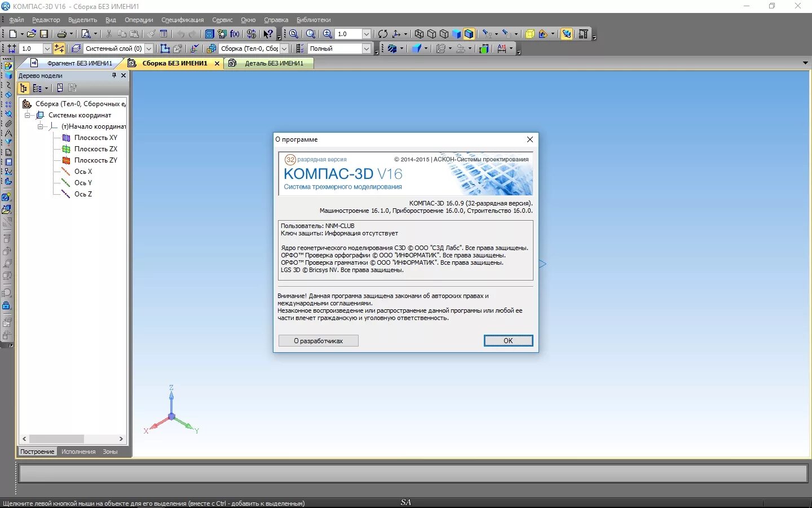The image size is (812, 508).
Task: Open Print Preview icon
Action: point(86,34)
